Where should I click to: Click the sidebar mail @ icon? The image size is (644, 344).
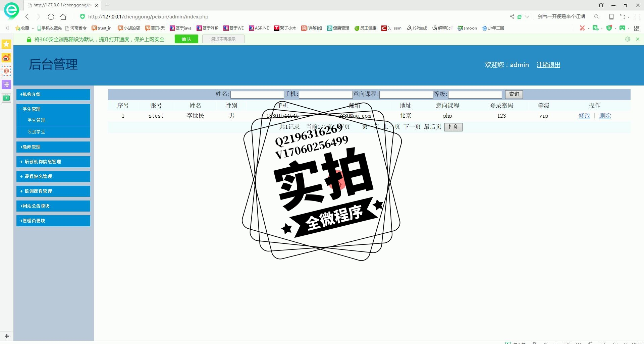pos(6,71)
